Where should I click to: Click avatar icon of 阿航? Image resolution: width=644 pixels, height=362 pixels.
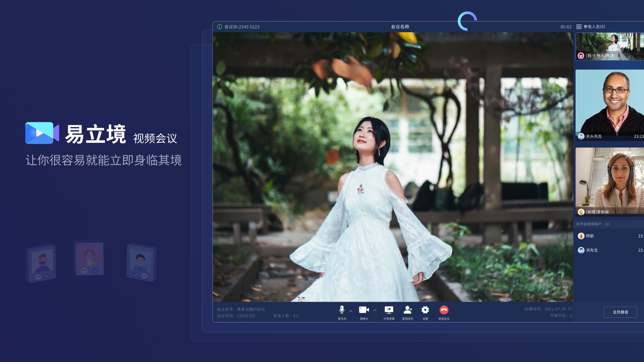coord(581,236)
